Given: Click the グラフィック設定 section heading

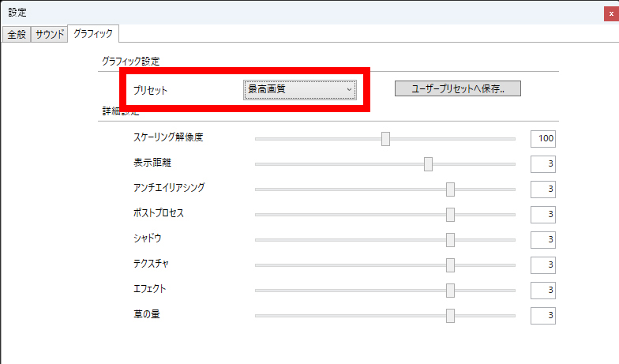Looking at the screenshot, I should coord(131,62).
